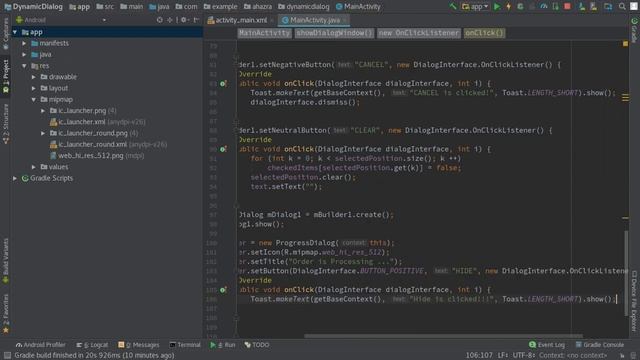
Task: Run the app with green play button
Action: coord(497,7)
